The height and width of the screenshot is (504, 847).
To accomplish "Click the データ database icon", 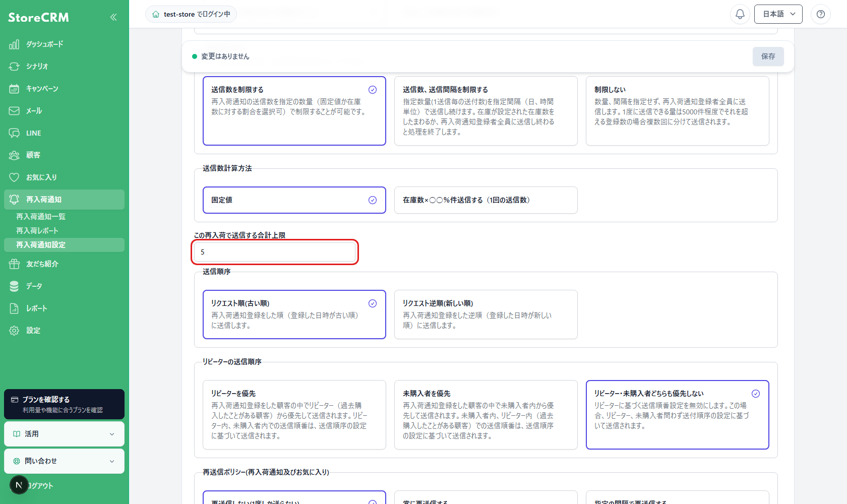I will click(14, 286).
